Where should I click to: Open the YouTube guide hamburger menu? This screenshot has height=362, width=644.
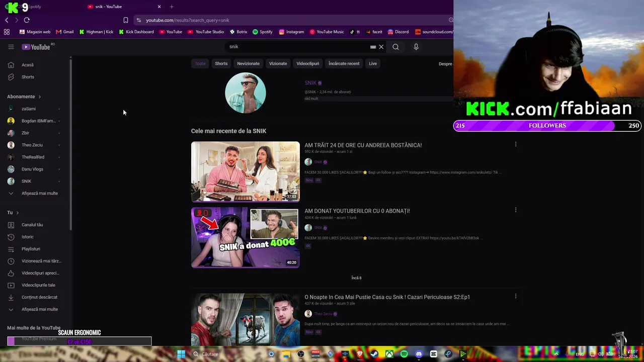[11, 47]
